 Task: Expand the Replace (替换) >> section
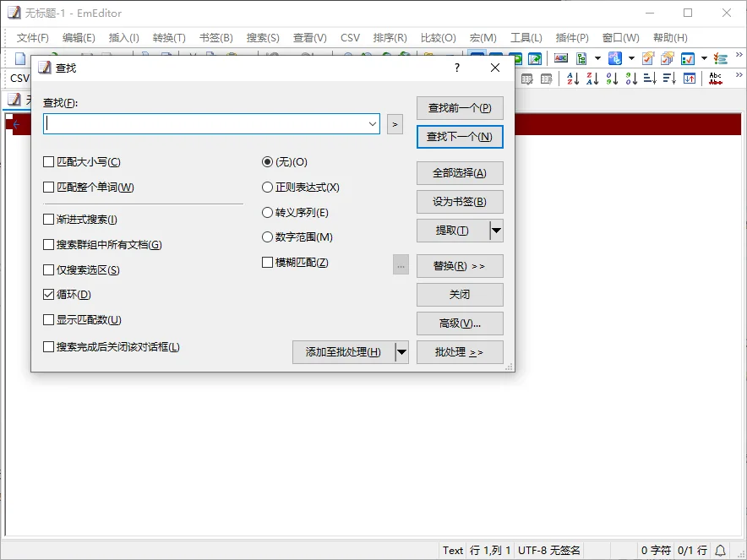460,266
